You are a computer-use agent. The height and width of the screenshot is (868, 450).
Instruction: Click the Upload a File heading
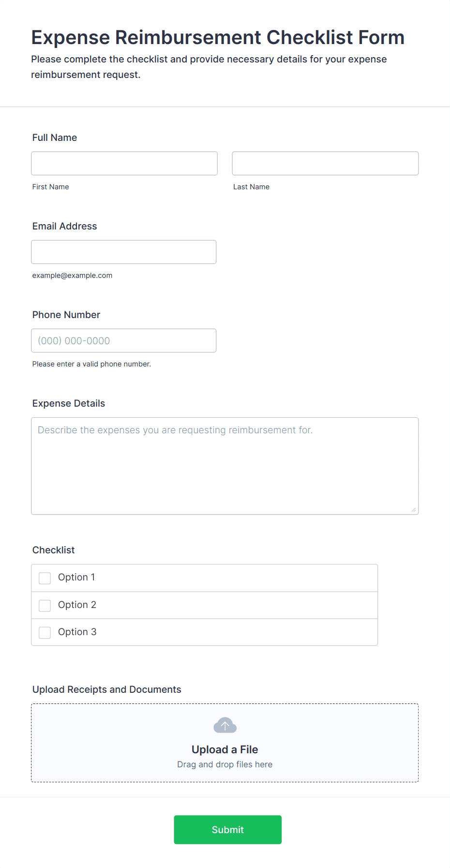click(x=225, y=749)
